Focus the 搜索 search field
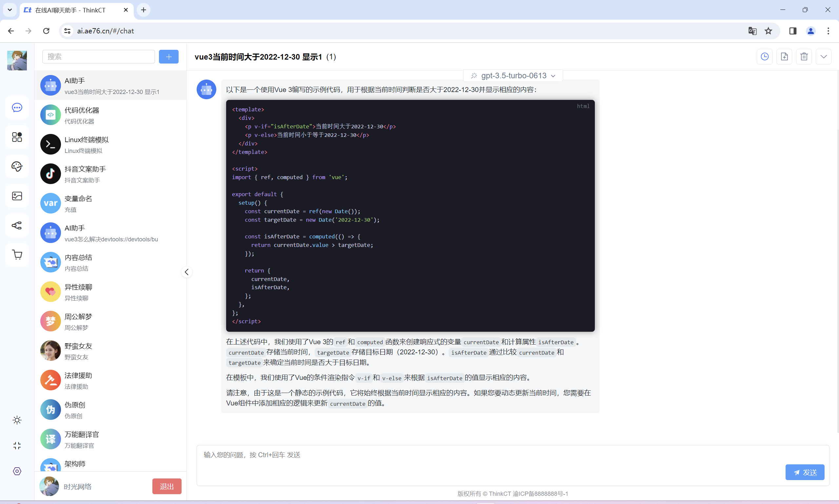 [99, 57]
